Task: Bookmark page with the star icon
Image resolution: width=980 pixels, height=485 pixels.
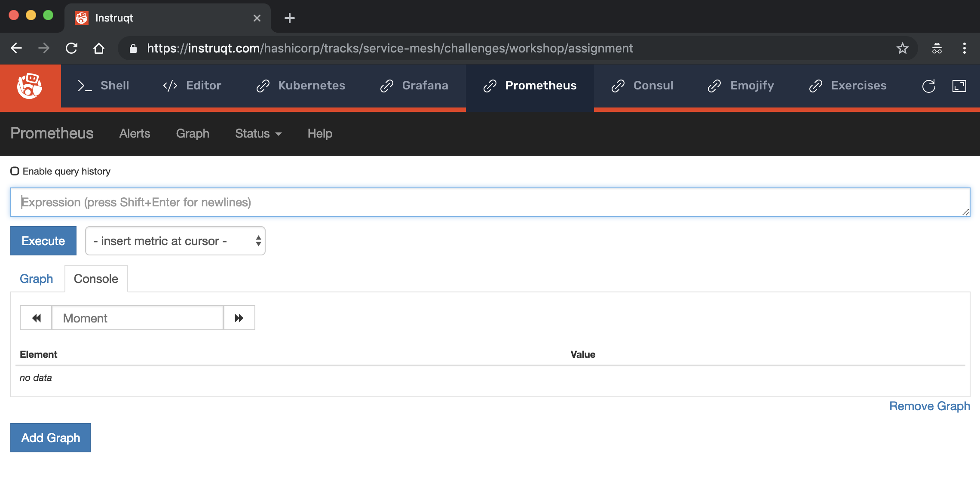Action: (x=903, y=48)
